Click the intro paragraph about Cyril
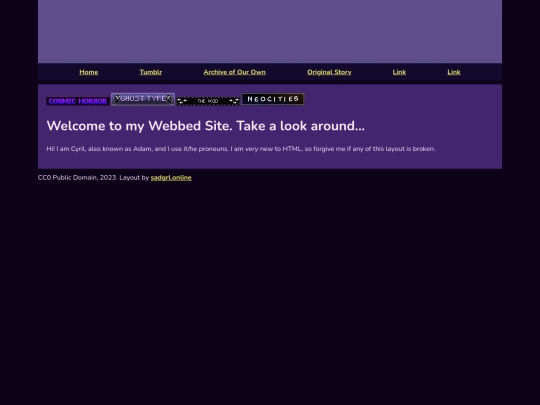540x405 pixels. tap(241, 149)
